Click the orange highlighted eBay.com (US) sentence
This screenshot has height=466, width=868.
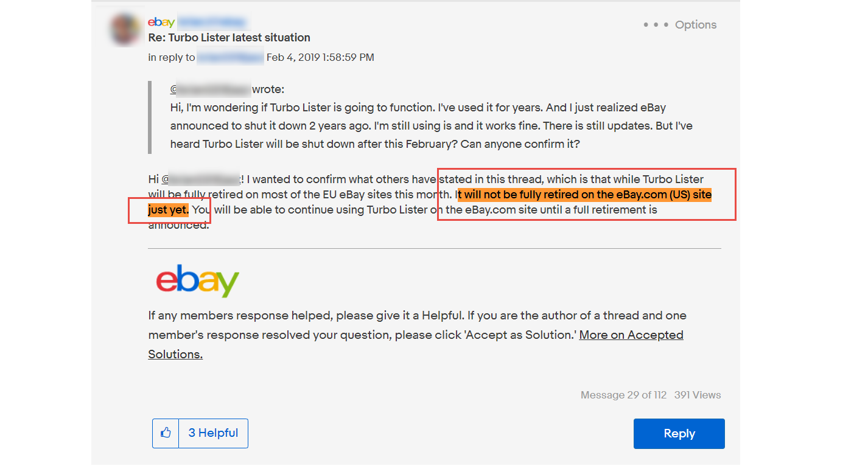[584, 195]
